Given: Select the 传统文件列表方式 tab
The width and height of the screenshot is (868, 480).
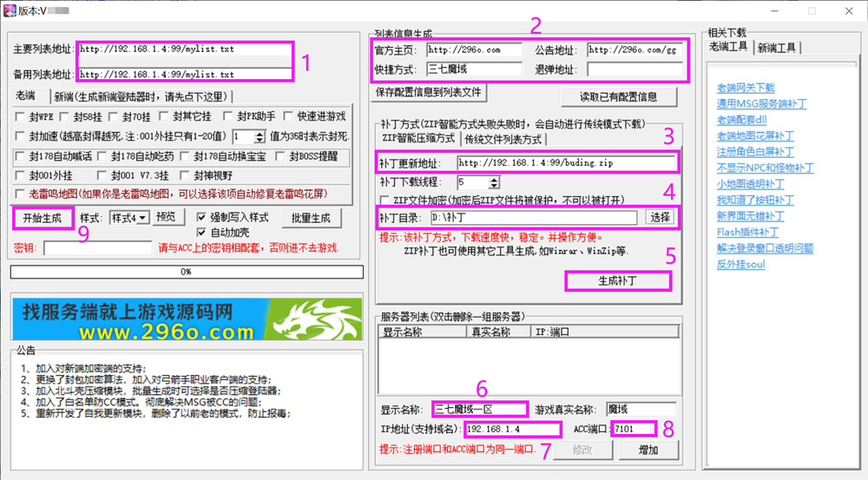Looking at the screenshot, I should pyautogui.click(x=503, y=139).
